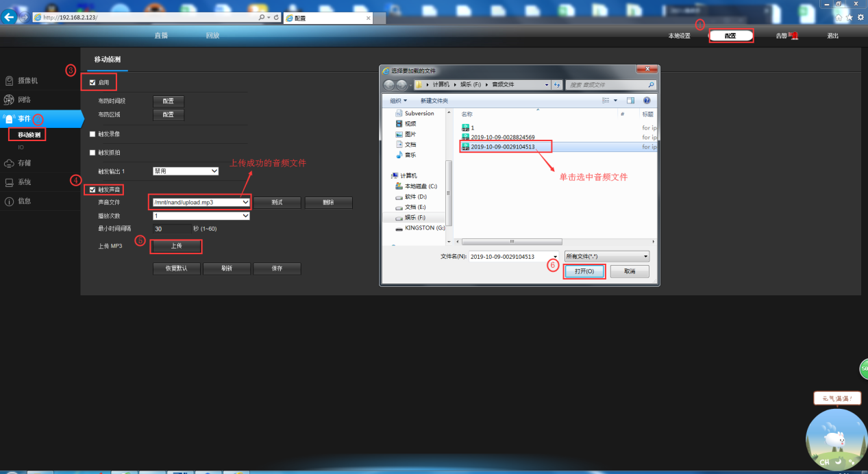Viewport: 868px width, 474px height.
Task: Select the KINGSTON (G:) drive
Action: (x=424, y=227)
